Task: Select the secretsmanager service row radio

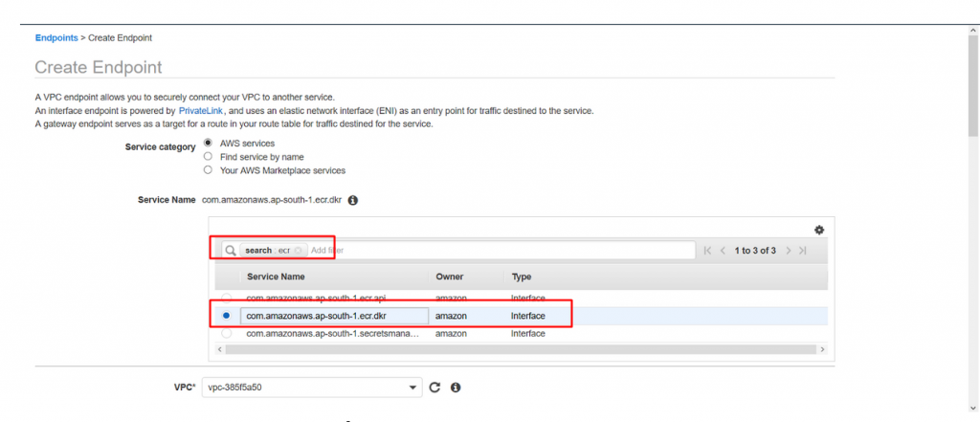Action: pos(226,334)
